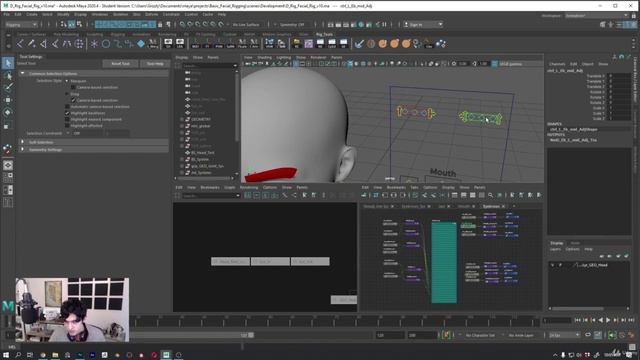Image resolution: width=640 pixels, height=360 pixels.
Task: Open the four-view layout icon
Action: [8, 178]
